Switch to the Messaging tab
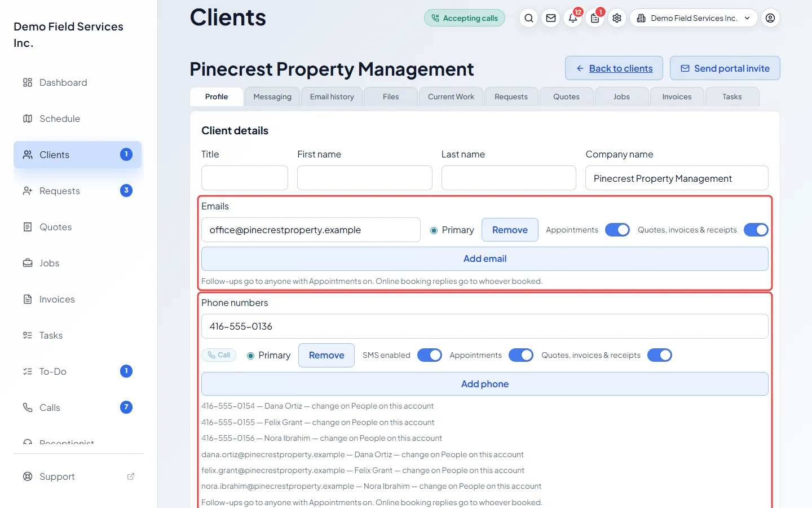The width and height of the screenshot is (812, 508). pos(272,97)
